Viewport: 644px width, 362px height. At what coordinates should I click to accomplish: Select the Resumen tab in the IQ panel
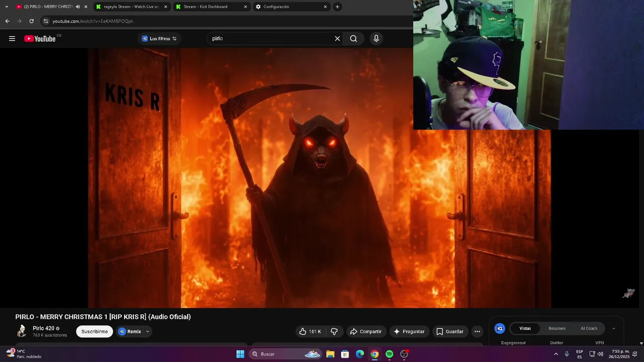coord(557,328)
